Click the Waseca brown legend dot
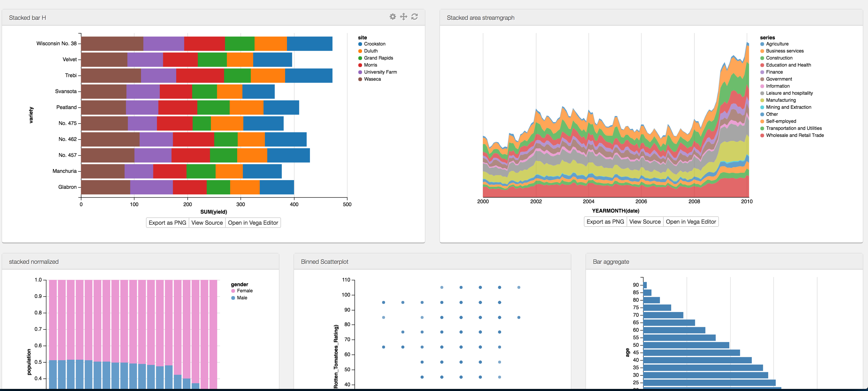This screenshot has width=868, height=391. click(360, 79)
